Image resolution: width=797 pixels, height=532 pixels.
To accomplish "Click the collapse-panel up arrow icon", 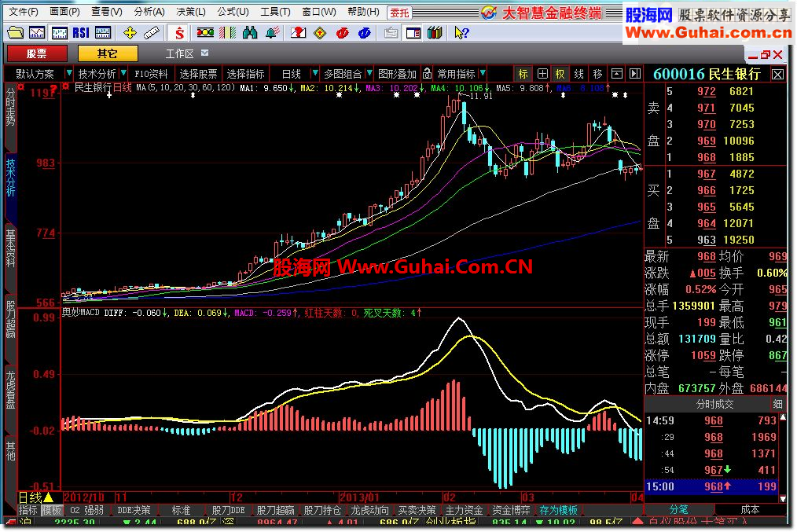I will tap(616, 74).
